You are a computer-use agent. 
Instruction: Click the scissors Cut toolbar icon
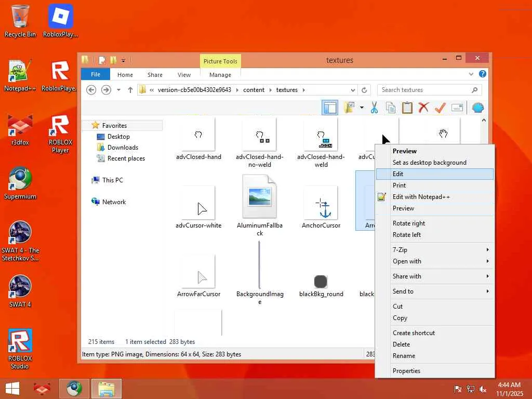pos(374,108)
